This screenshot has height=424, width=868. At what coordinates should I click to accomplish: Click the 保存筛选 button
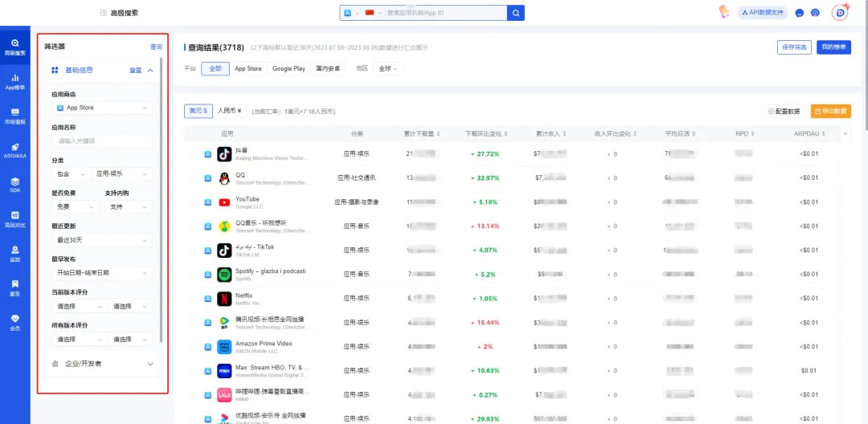tap(794, 47)
